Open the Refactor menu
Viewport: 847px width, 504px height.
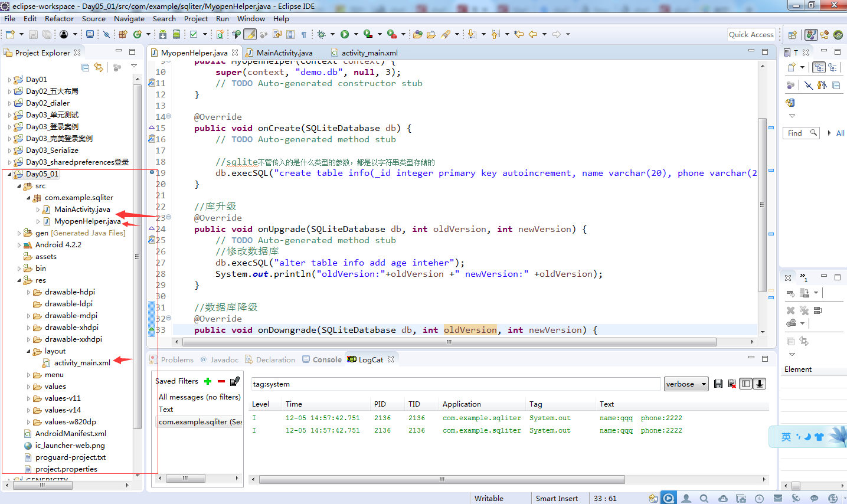pyautogui.click(x=59, y=18)
